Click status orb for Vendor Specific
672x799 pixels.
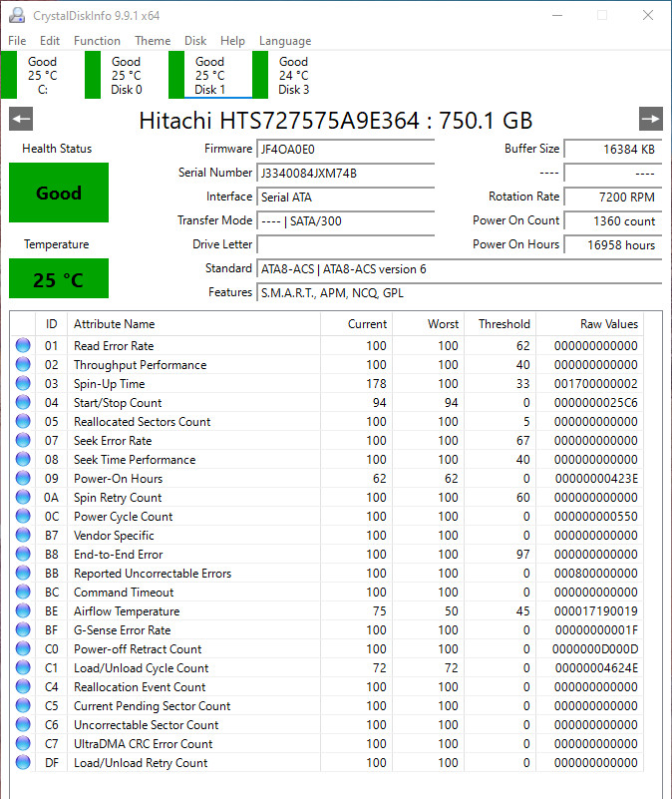(23, 535)
